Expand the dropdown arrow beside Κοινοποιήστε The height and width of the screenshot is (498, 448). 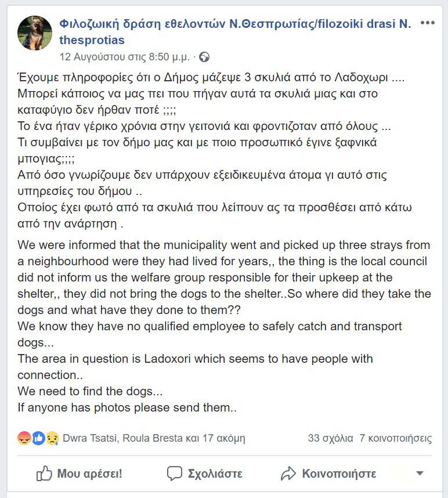coord(420,474)
